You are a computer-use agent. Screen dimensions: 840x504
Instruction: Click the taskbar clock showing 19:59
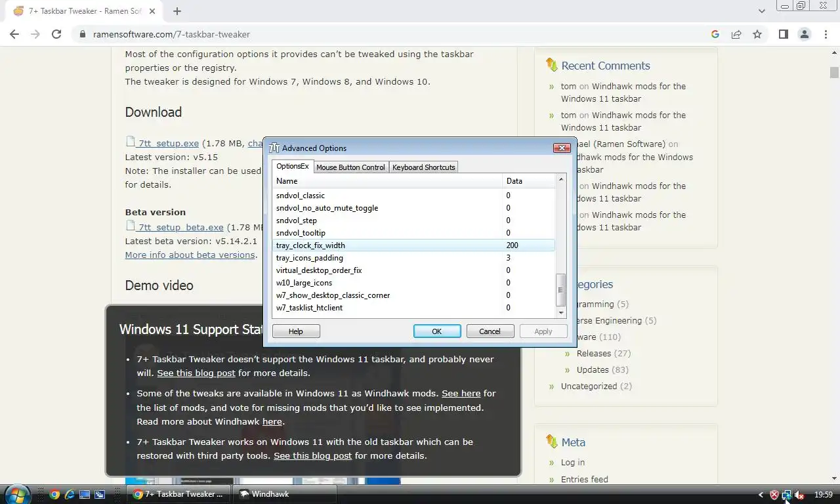[824, 495]
